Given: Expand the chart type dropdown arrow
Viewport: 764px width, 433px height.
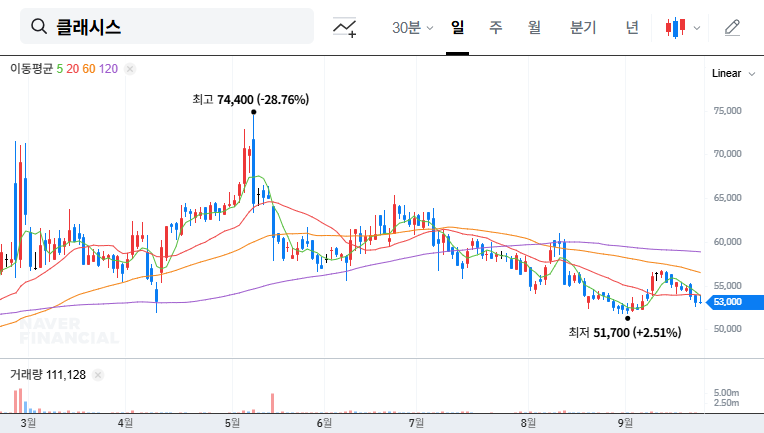Looking at the screenshot, I should pos(697,28).
